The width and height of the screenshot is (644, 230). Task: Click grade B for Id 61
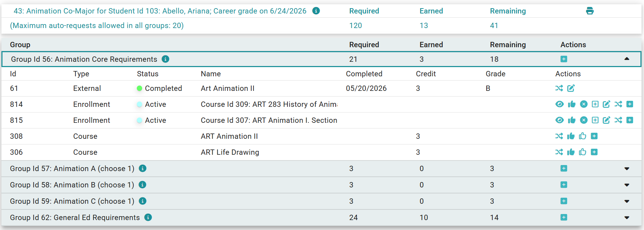pos(488,88)
